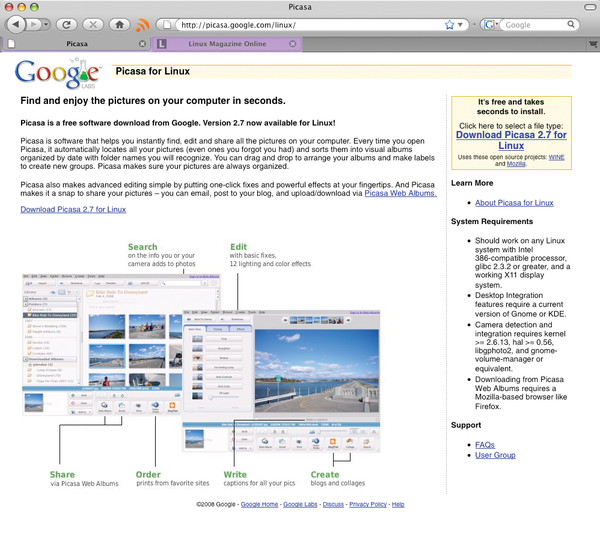The image size is (600, 534).
Task: Click the body text Download Picasa 2.7 for Linux link
Action: [x=73, y=209]
